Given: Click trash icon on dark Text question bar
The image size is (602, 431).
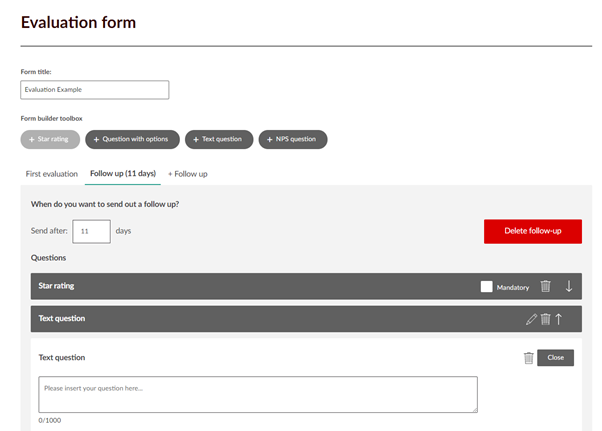Looking at the screenshot, I should tap(545, 319).
